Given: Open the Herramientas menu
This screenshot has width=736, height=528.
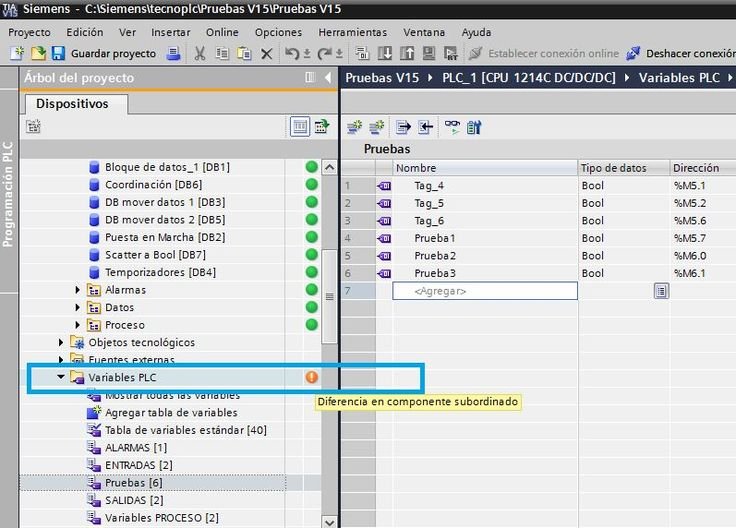Looking at the screenshot, I should point(353,32).
